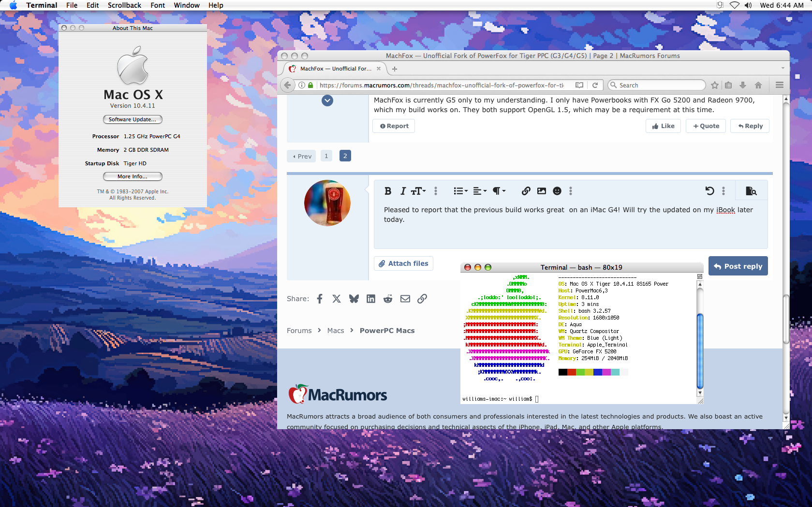
Task: Click the Post reply button
Action: [x=738, y=266]
